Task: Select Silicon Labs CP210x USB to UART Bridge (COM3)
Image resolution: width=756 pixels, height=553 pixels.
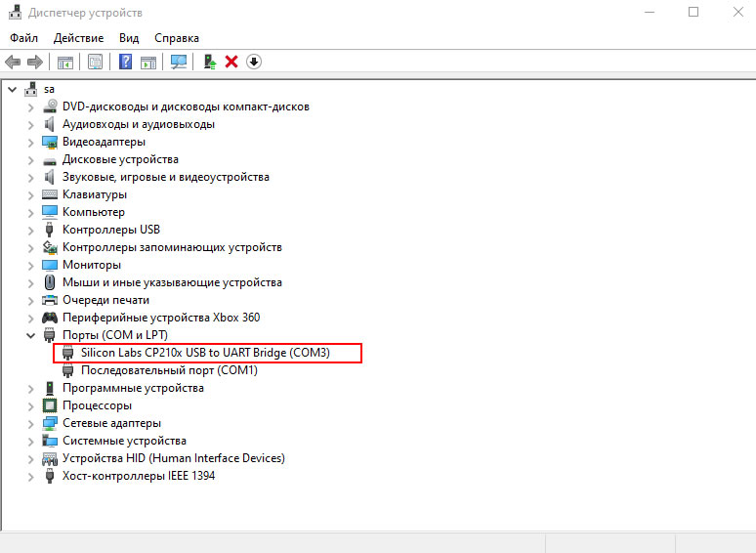Action: point(205,353)
